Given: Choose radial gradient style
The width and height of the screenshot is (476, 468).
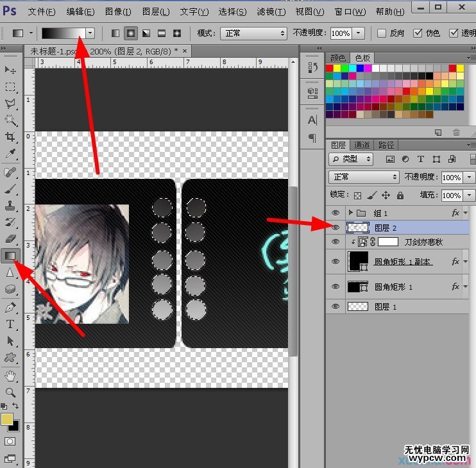Looking at the screenshot, I should point(131,33).
